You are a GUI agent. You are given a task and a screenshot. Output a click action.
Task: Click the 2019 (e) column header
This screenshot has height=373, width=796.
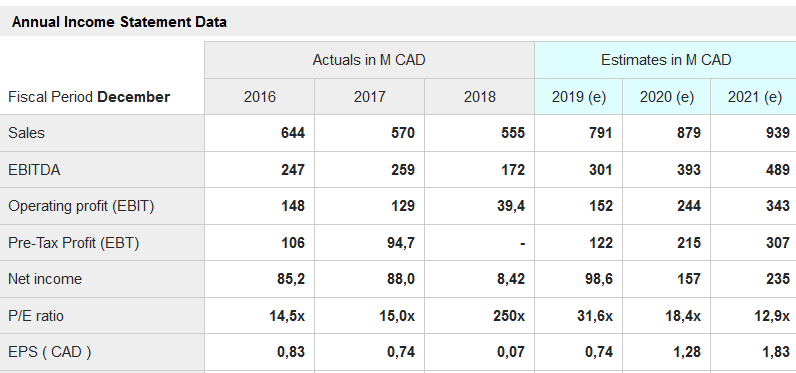point(579,96)
